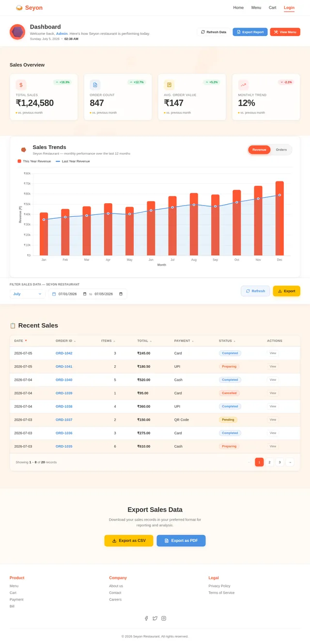Open the Facebook social icon

(x=146, y=618)
